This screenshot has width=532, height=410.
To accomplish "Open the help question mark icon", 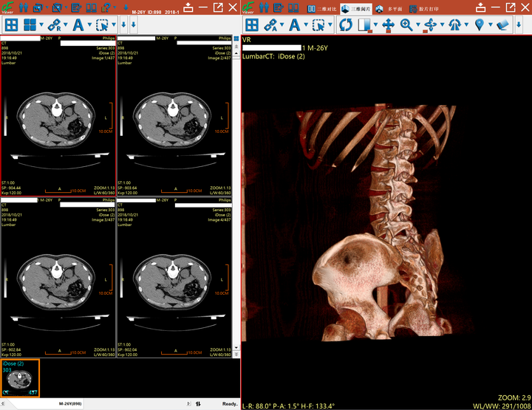I will [x=106, y=7].
